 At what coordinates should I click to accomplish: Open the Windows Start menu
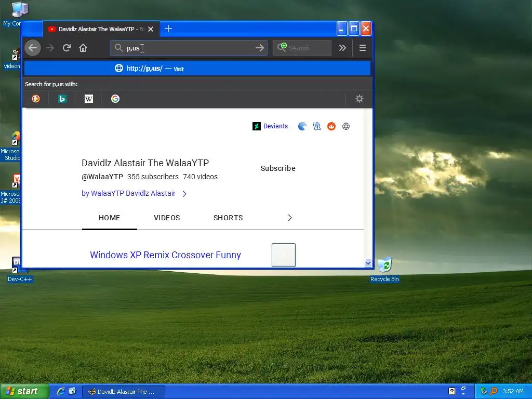point(24,392)
